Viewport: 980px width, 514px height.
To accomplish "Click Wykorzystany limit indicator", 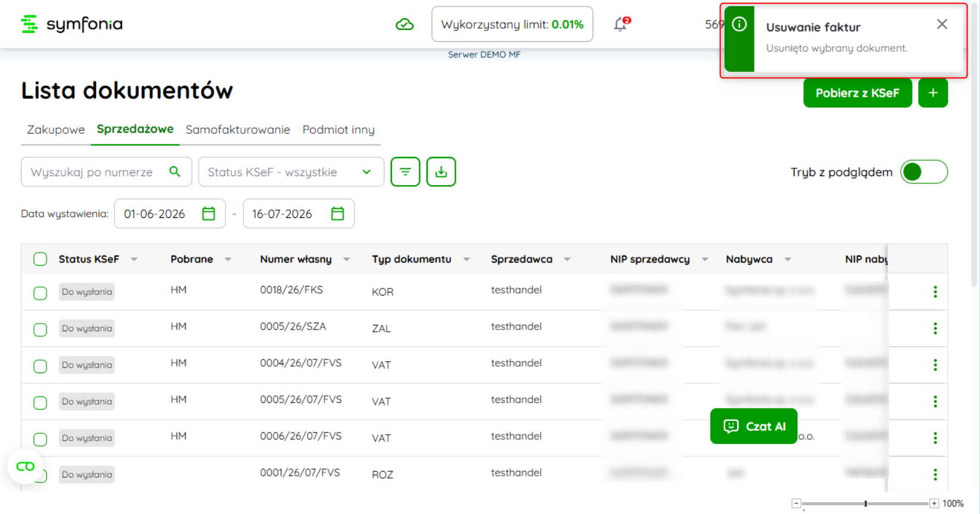I will [x=512, y=24].
